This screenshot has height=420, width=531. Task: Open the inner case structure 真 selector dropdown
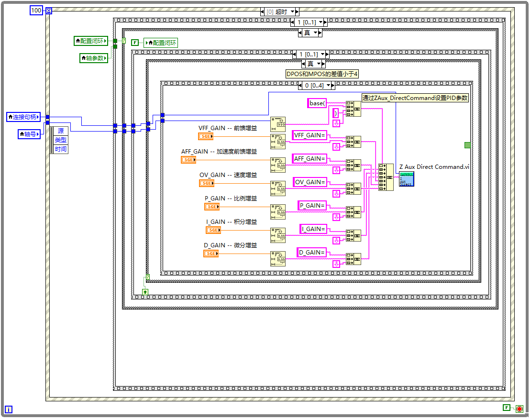[x=318, y=64]
